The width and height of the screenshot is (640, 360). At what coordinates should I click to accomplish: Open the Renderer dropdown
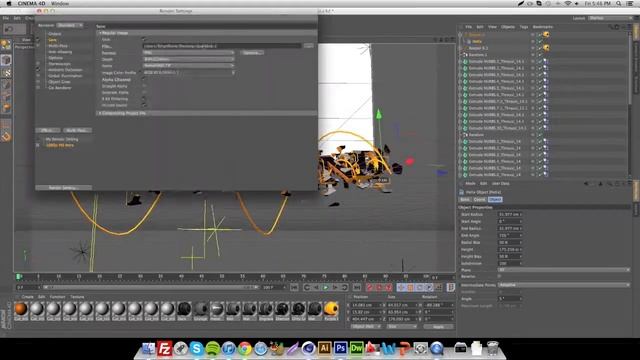tap(70, 25)
